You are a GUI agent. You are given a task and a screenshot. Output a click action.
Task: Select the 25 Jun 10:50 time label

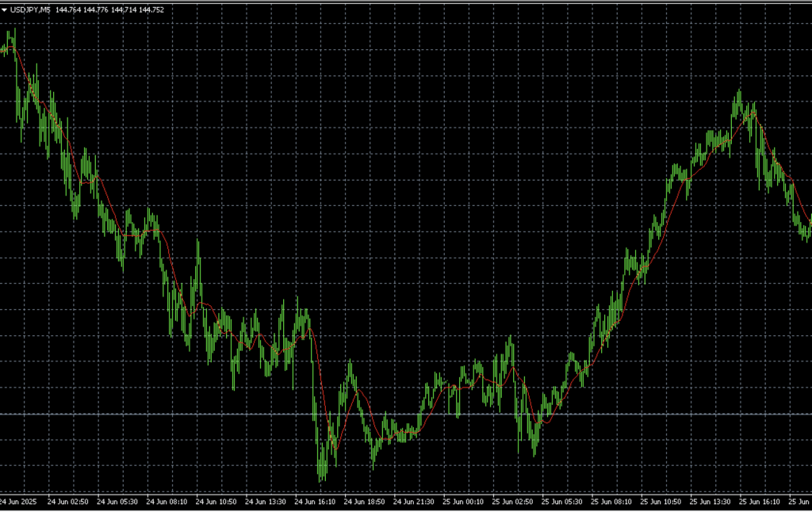pyautogui.click(x=661, y=502)
